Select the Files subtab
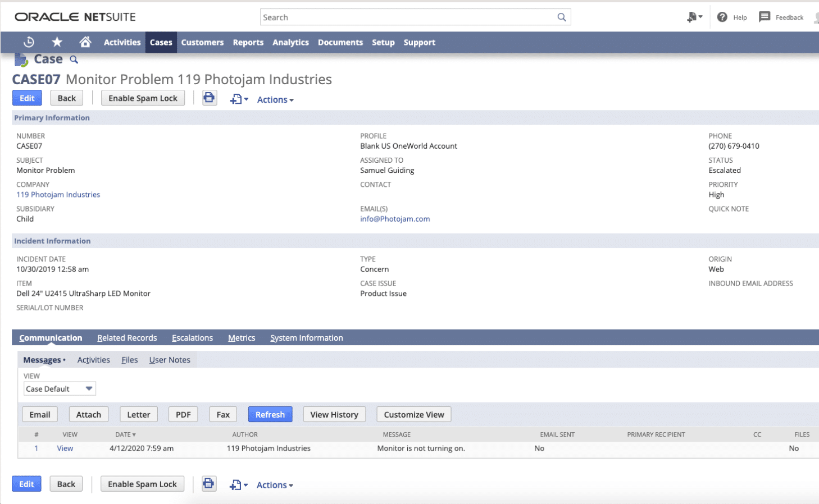The image size is (819, 504). pyautogui.click(x=129, y=360)
